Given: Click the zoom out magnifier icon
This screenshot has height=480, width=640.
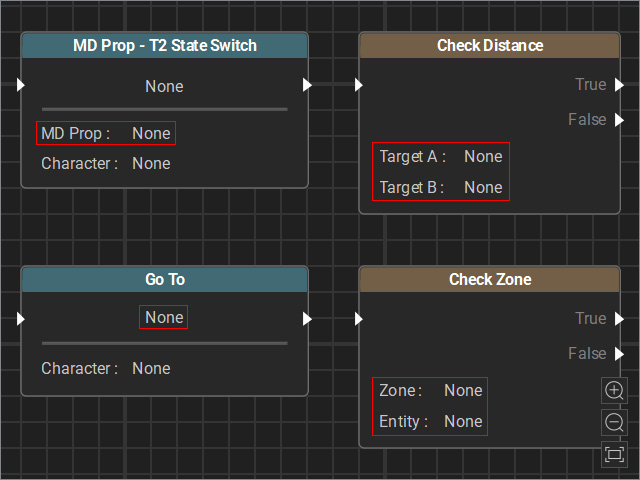Looking at the screenshot, I should 614,422.
